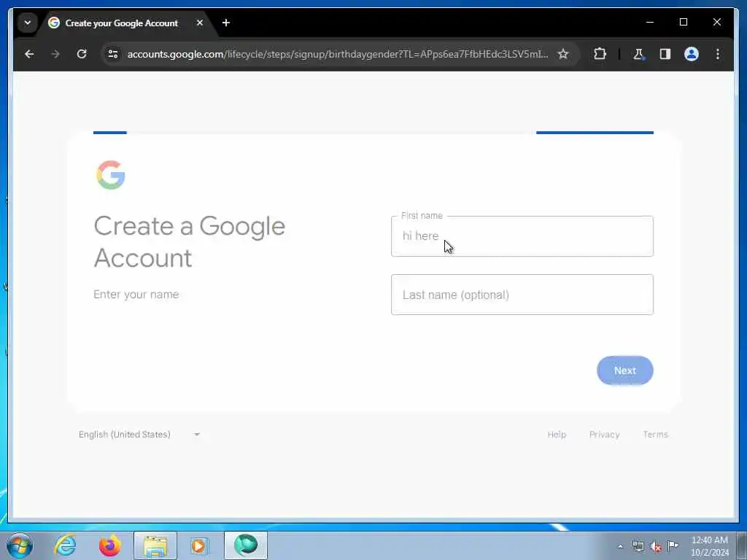Launch Internet Explorer from taskbar
Viewport: 747px width, 560px height.
tap(65, 545)
